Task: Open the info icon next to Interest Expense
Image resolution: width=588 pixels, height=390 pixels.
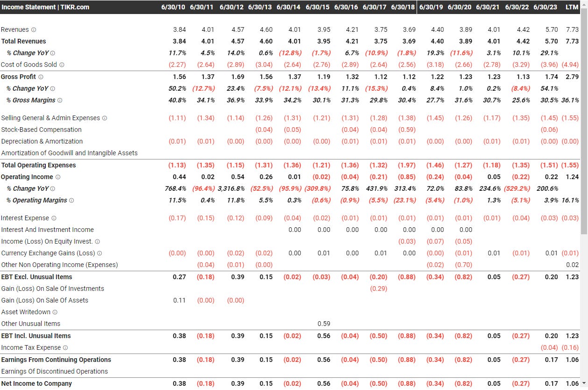Action: click(54, 218)
